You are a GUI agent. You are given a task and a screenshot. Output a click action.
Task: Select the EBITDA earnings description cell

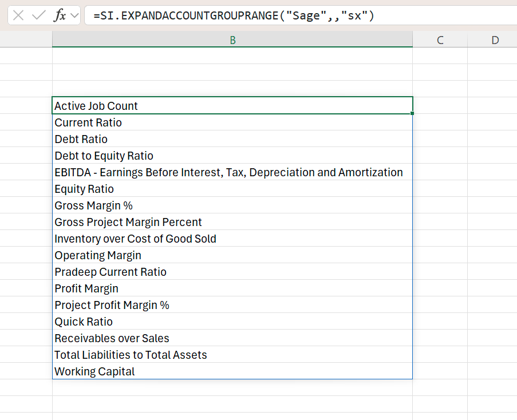(232, 172)
